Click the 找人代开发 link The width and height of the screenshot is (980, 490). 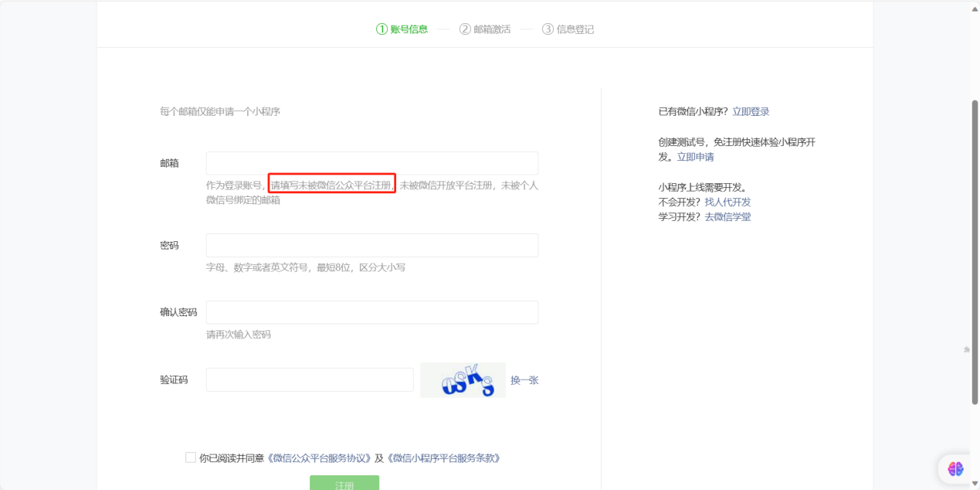727,202
